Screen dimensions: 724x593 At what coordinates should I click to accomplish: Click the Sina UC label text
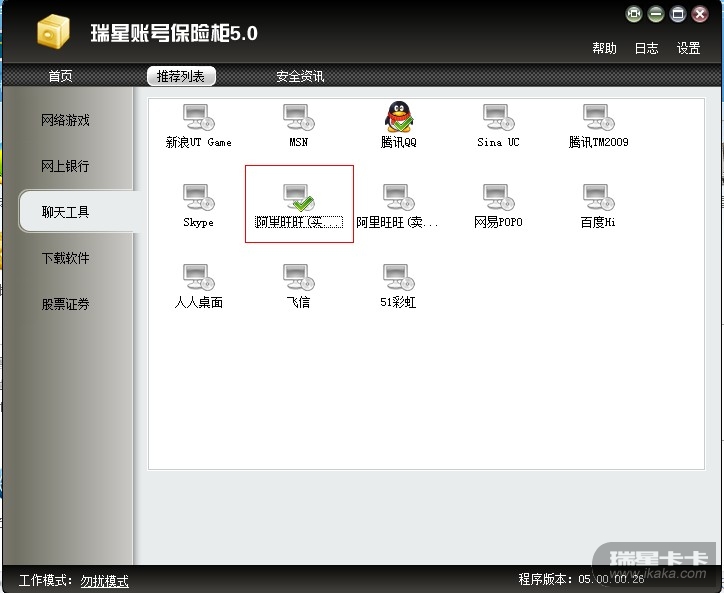point(498,142)
